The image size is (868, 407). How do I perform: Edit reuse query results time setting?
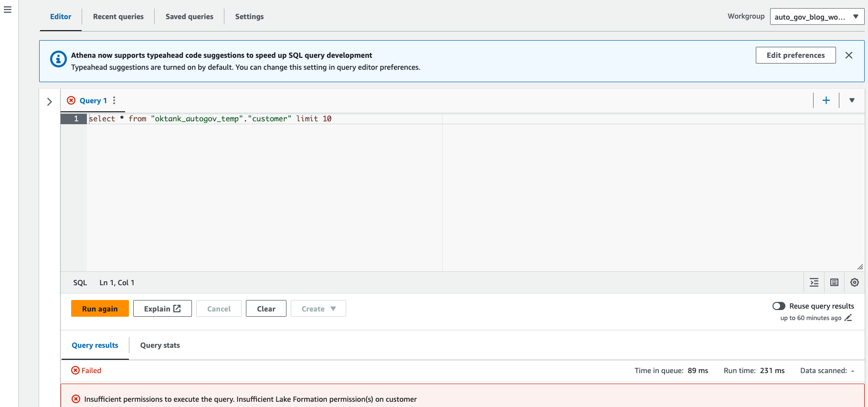pyautogui.click(x=848, y=318)
